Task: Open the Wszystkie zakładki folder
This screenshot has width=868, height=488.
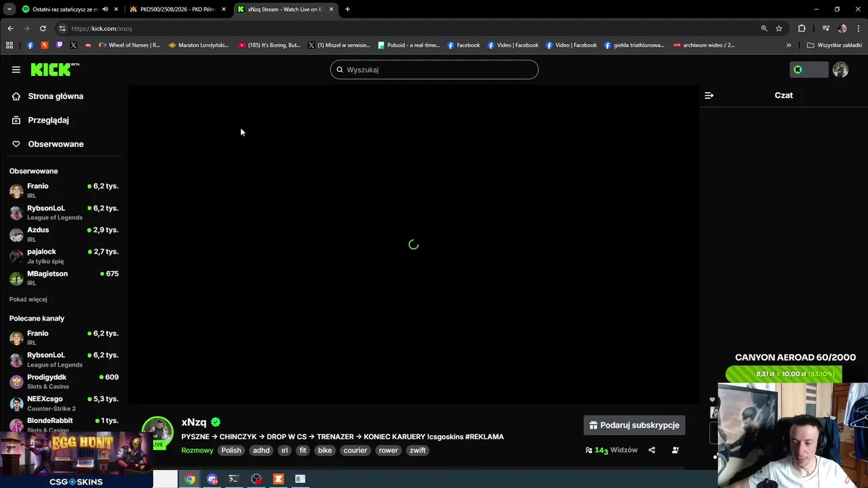Action: point(834,45)
